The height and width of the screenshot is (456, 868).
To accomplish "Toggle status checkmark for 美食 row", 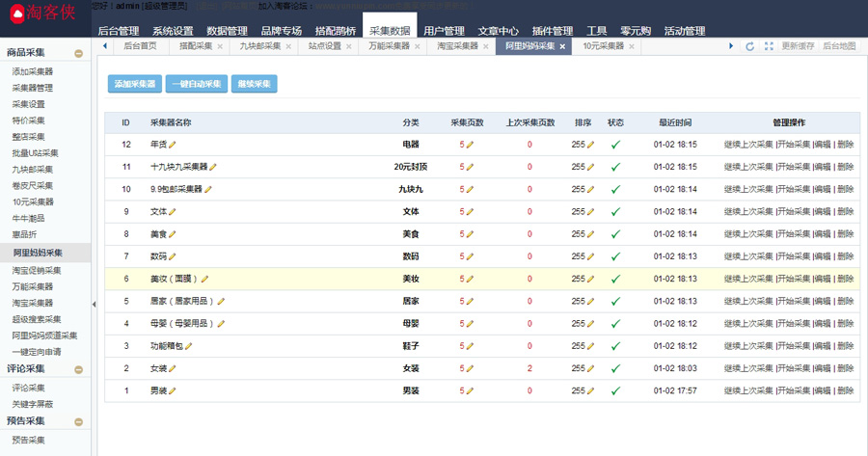I will pyautogui.click(x=615, y=234).
